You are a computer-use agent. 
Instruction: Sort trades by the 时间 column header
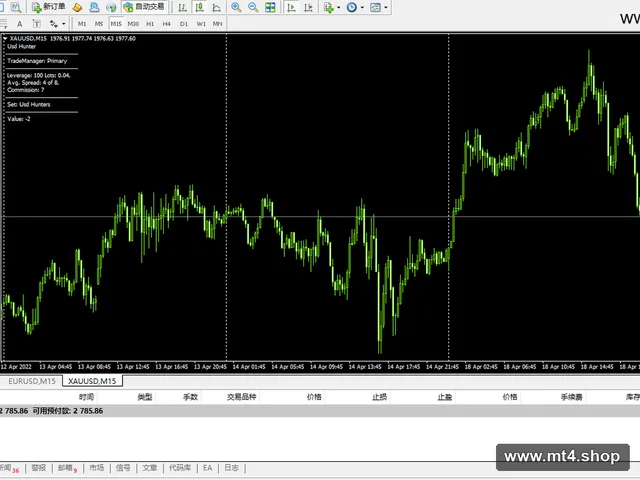(86, 397)
